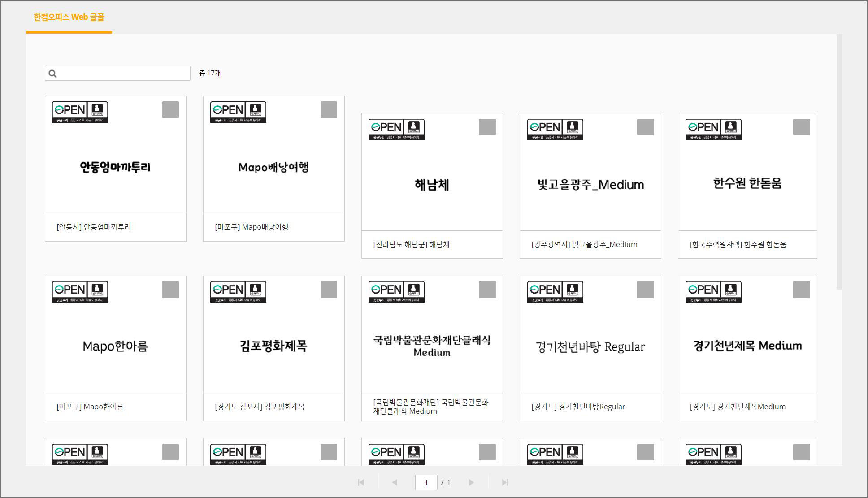Click OPEN license badge on 해남체 card
Viewport: 868px width, 498px height.
396,129
